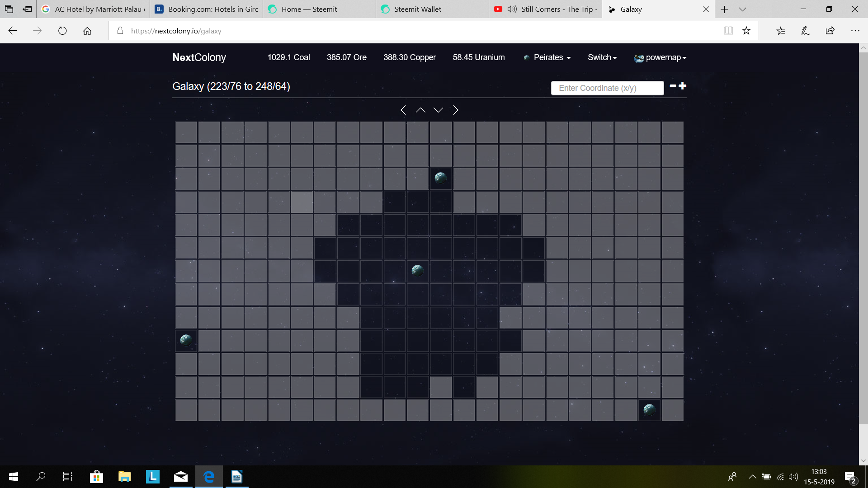Screen dimensions: 868x488
Task: Click the Enter Coordinate input field
Action: click(607, 88)
